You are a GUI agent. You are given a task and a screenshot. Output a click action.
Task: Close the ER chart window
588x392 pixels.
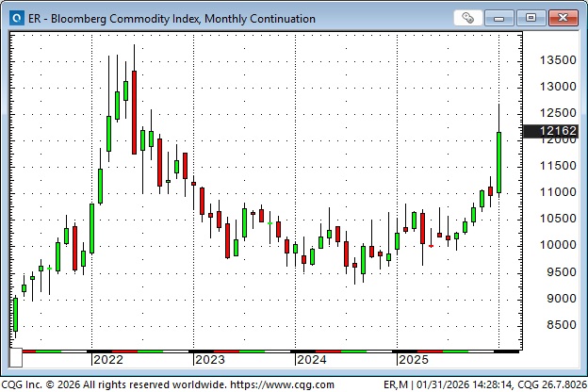(x=563, y=17)
